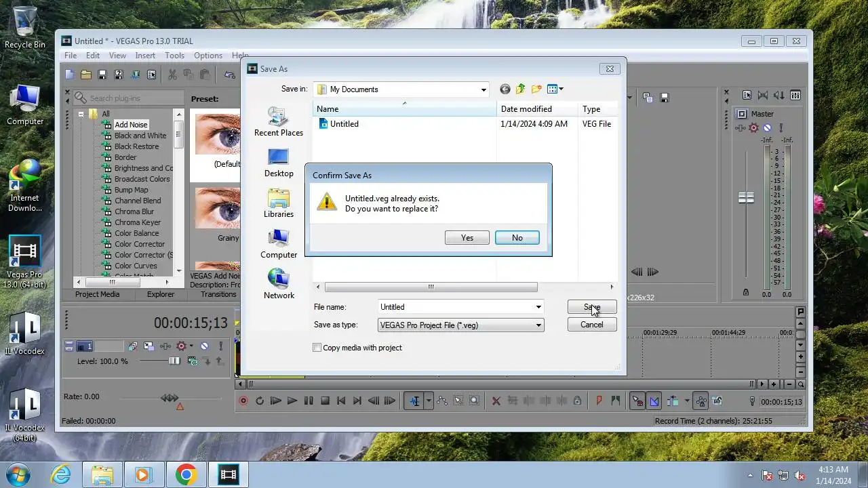The height and width of the screenshot is (488, 868).
Task: Adjust the track Level slider handle
Action: (x=174, y=361)
